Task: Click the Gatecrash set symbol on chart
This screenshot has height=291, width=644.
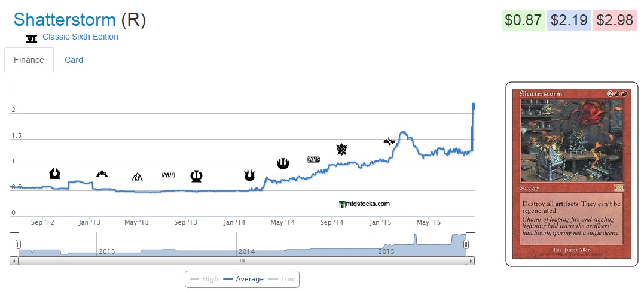Action: pyautogui.click(x=102, y=174)
